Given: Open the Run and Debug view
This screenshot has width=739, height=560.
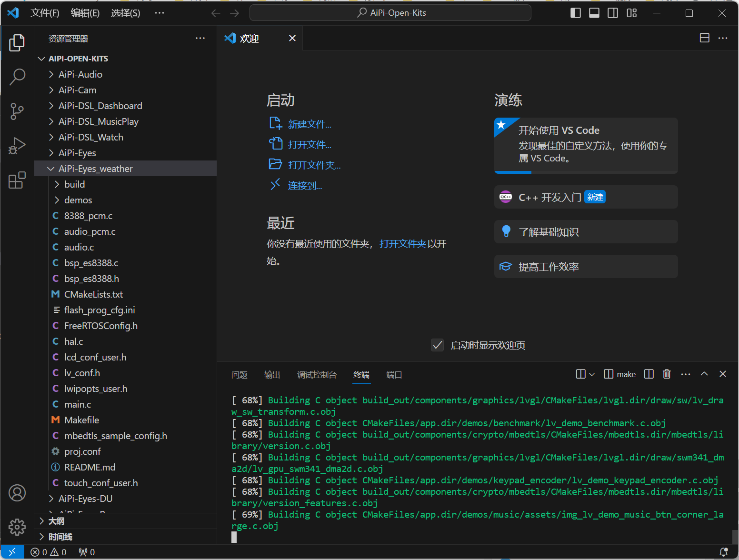Looking at the screenshot, I should [x=17, y=146].
